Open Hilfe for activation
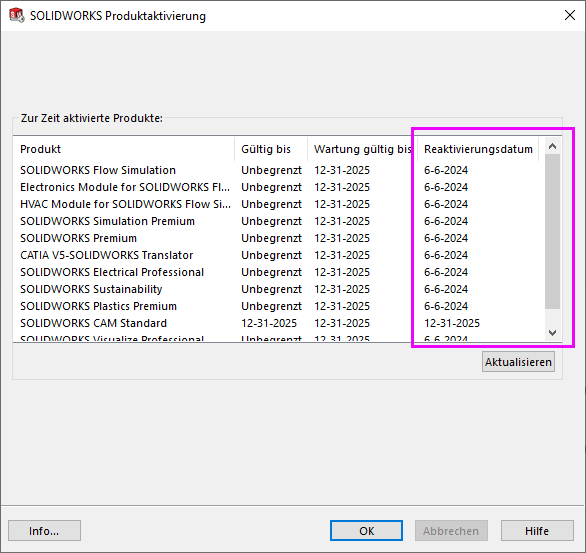 coord(537,531)
